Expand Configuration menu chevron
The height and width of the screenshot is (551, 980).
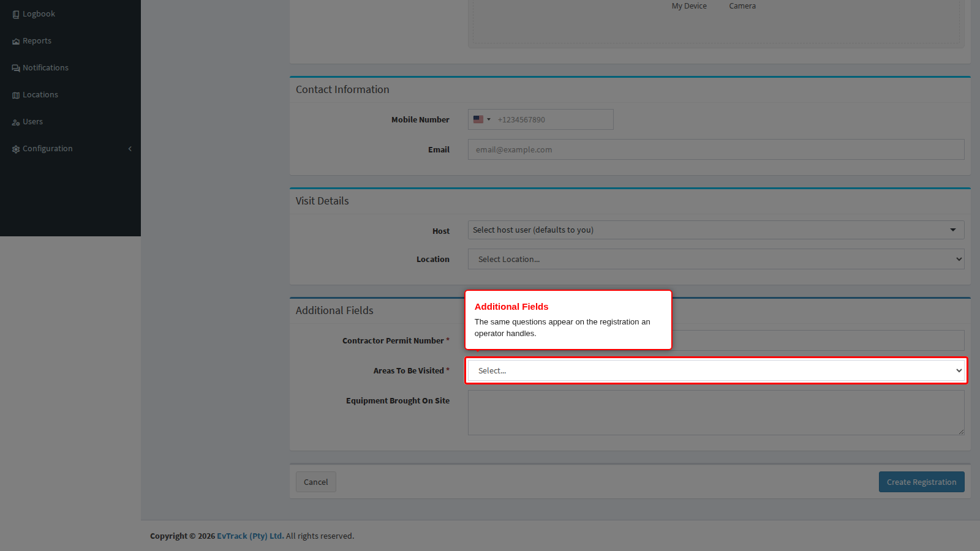130,149
